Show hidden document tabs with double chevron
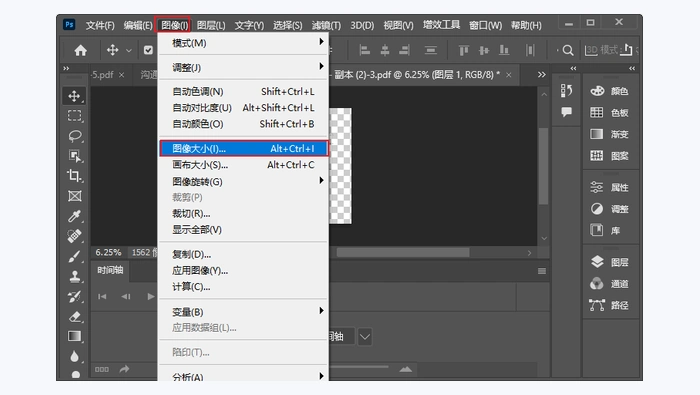This screenshot has width=700, height=395. pyautogui.click(x=542, y=75)
